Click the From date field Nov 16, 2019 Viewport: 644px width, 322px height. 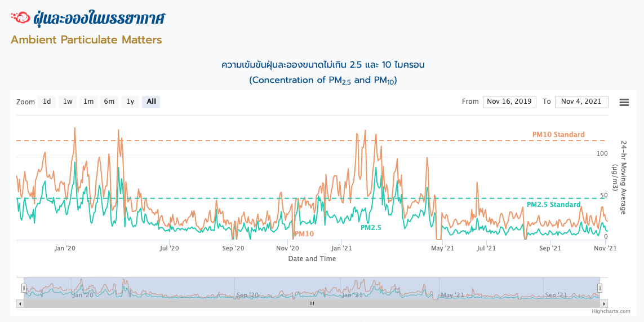pos(509,102)
